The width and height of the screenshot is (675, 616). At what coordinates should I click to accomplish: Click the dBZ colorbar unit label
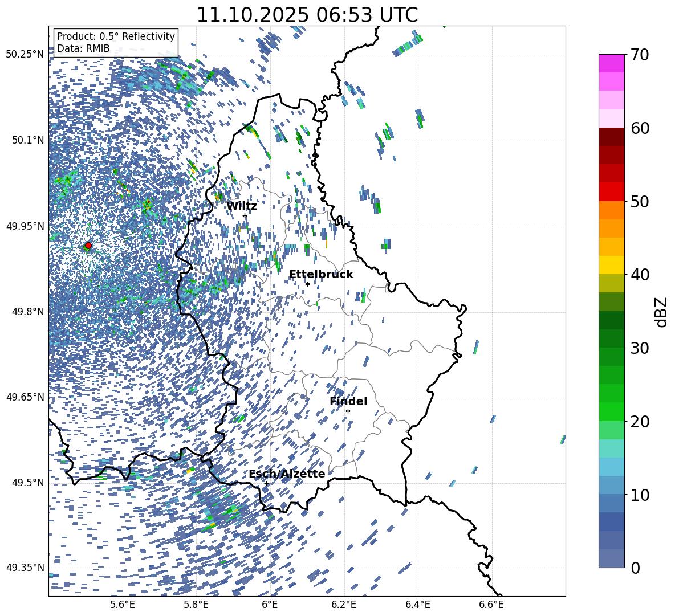[x=662, y=312]
